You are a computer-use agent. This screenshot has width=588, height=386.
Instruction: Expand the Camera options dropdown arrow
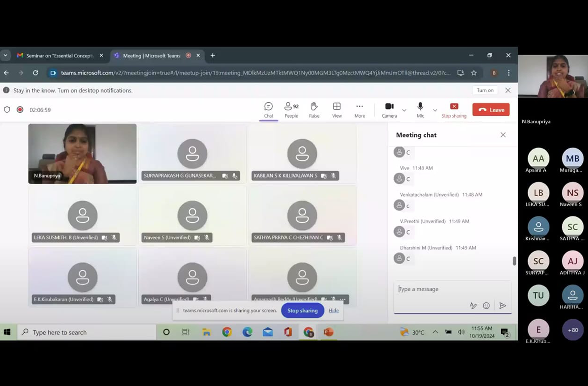pyautogui.click(x=404, y=110)
